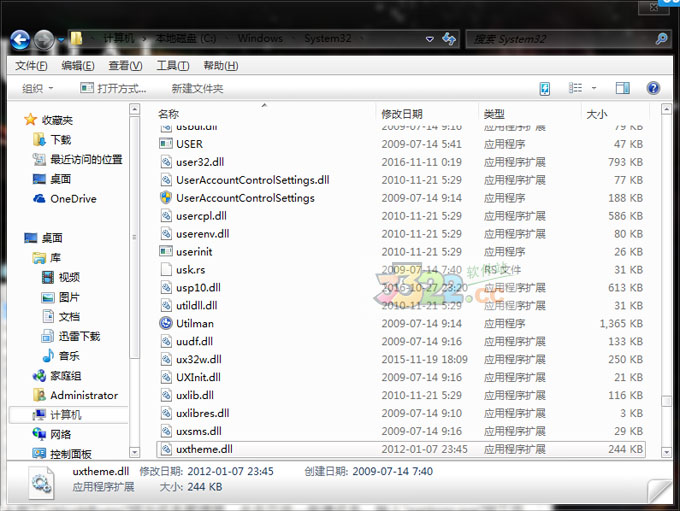Sort by the 修改日期 column header
The height and width of the screenshot is (511, 680).
(402, 114)
